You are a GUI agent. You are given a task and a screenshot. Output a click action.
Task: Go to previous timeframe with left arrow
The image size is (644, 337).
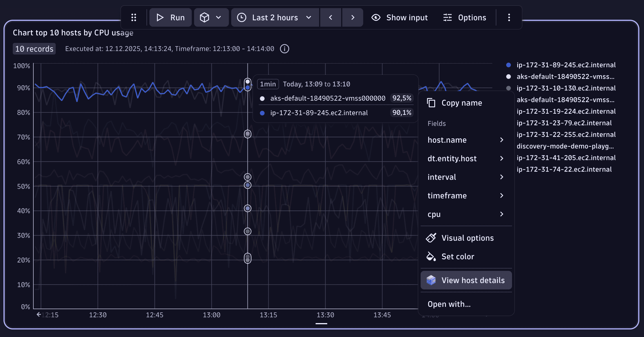point(330,18)
